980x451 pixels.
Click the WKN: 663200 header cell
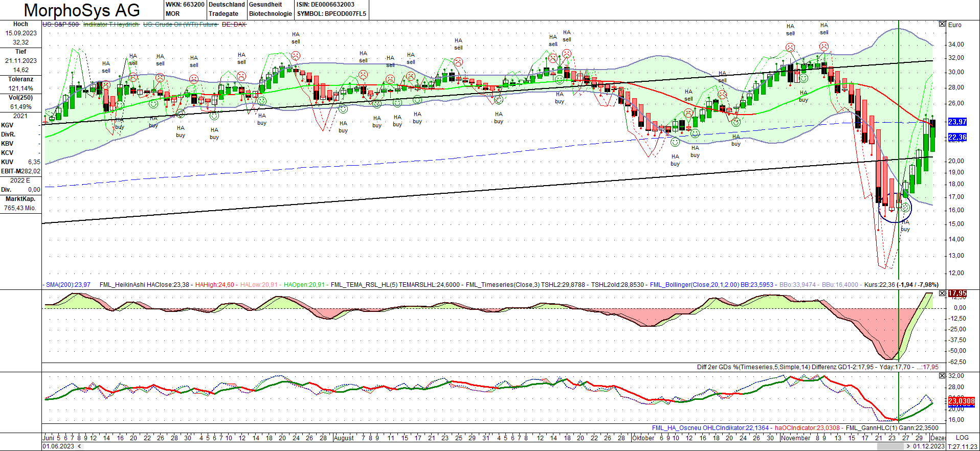pos(185,5)
